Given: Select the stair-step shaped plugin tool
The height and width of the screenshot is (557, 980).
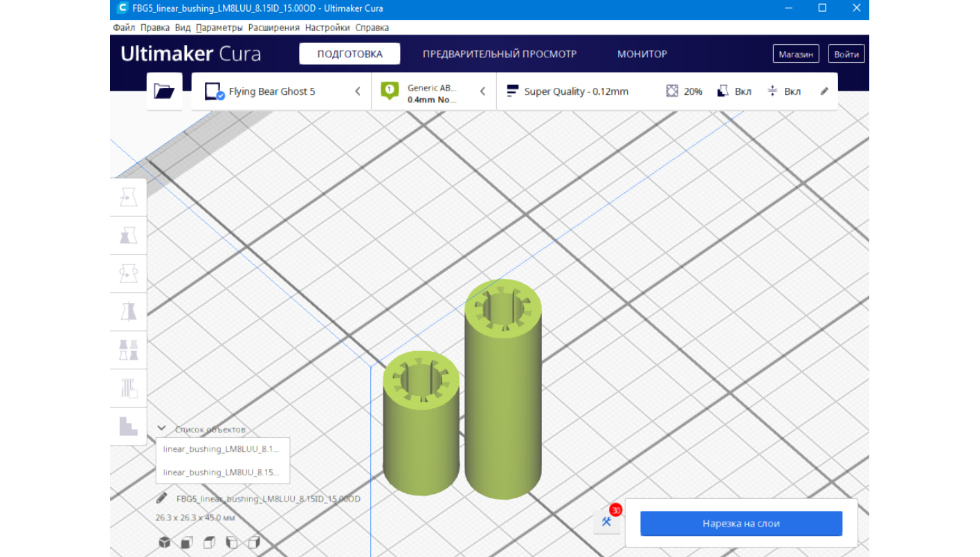Looking at the screenshot, I should 128,426.
